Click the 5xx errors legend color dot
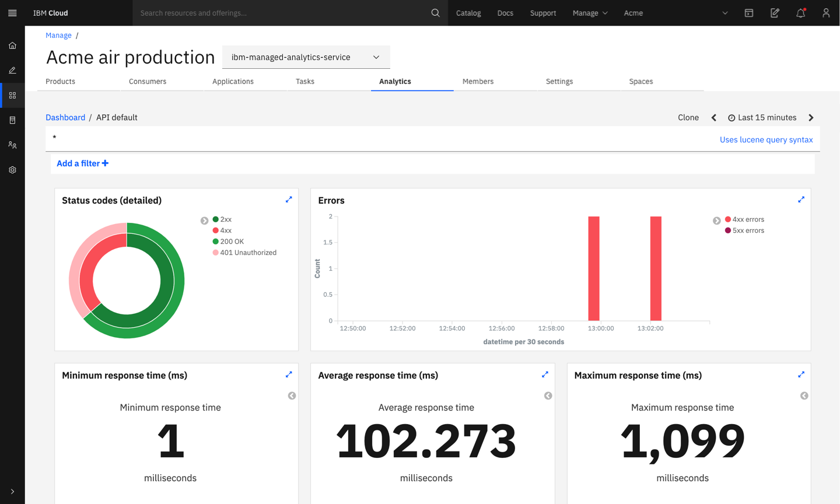 [728, 230]
